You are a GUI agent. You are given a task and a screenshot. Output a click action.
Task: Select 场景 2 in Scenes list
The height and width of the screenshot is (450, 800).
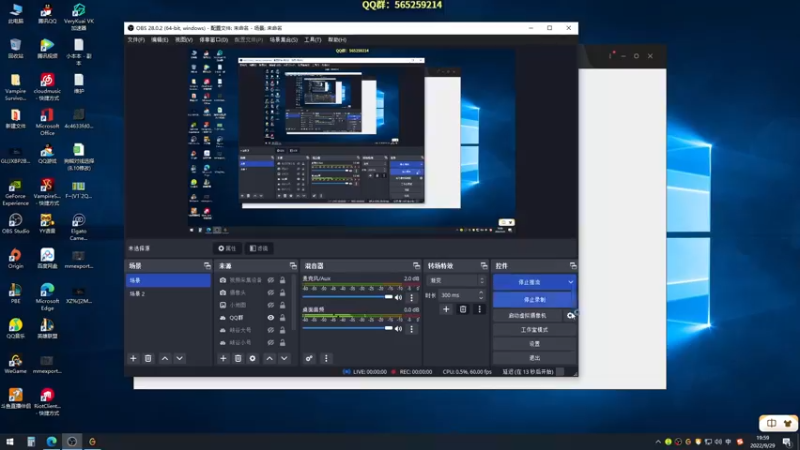pos(168,294)
